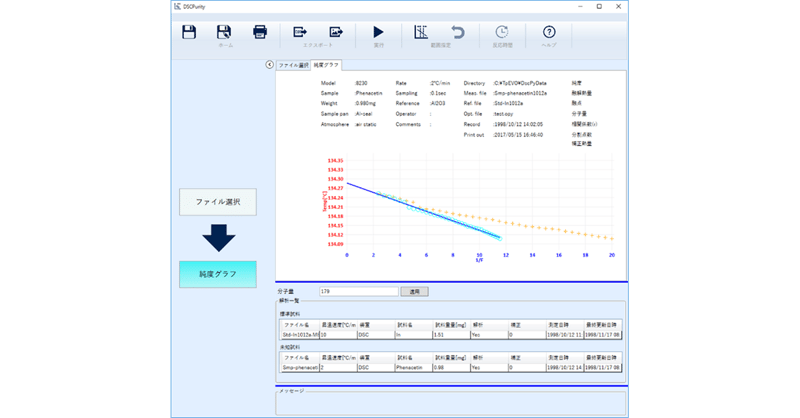Click the 分子量 input field showing 179

pyautogui.click(x=359, y=291)
